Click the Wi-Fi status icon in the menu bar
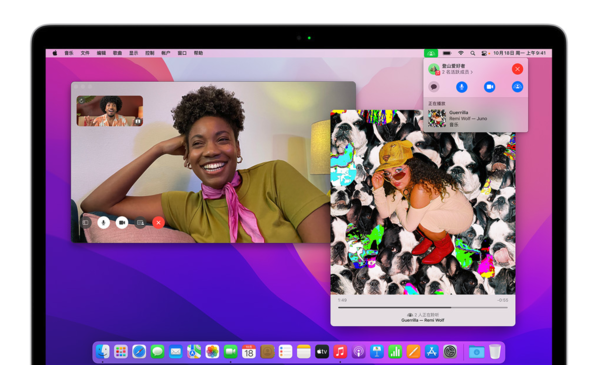 pos(461,53)
